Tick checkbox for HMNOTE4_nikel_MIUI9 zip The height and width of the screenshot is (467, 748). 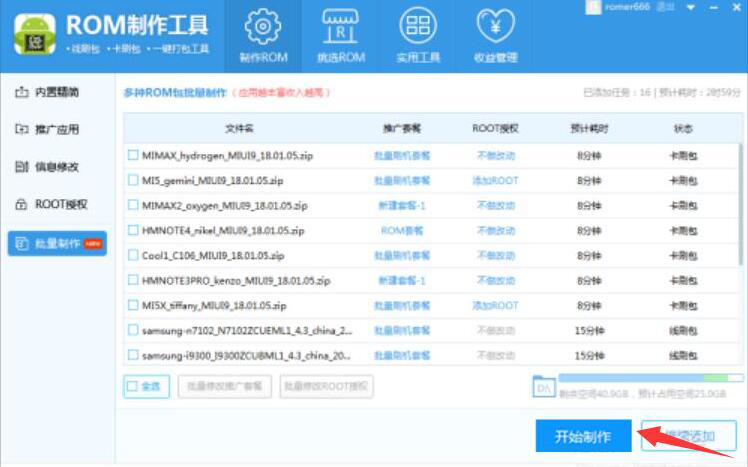click(x=133, y=230)
